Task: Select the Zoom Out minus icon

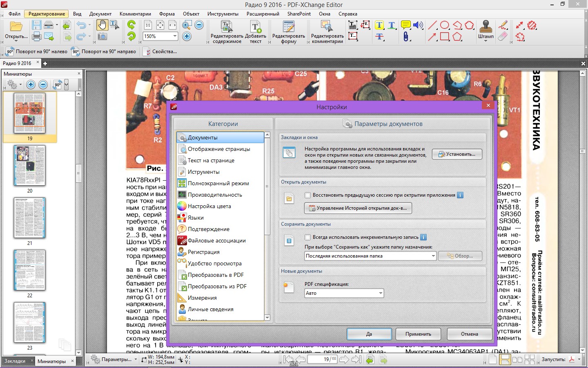Action: coord(199,25)
